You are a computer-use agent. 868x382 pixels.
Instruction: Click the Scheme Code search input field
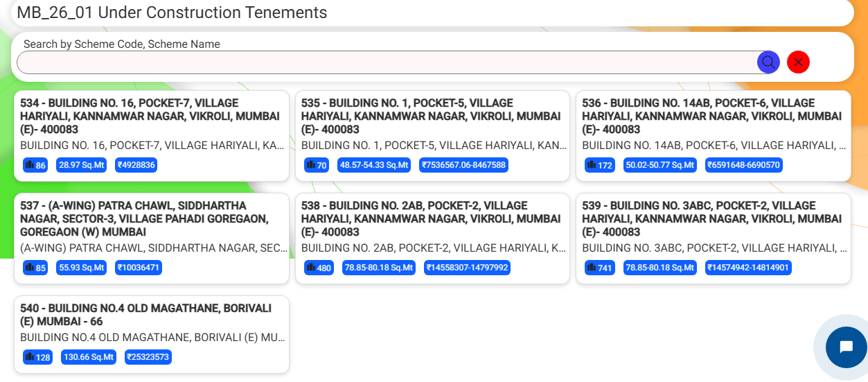386,62
